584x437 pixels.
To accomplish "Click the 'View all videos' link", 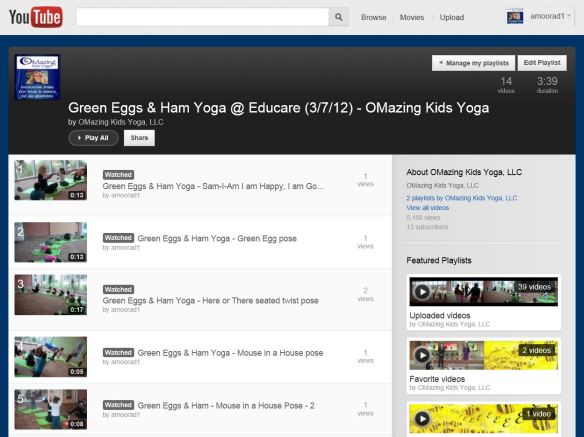I will [428, 208].
